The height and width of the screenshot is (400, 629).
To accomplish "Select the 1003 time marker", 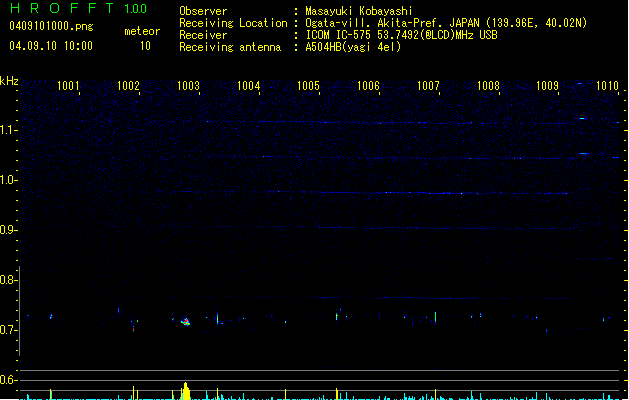I will tap(188, 86).
